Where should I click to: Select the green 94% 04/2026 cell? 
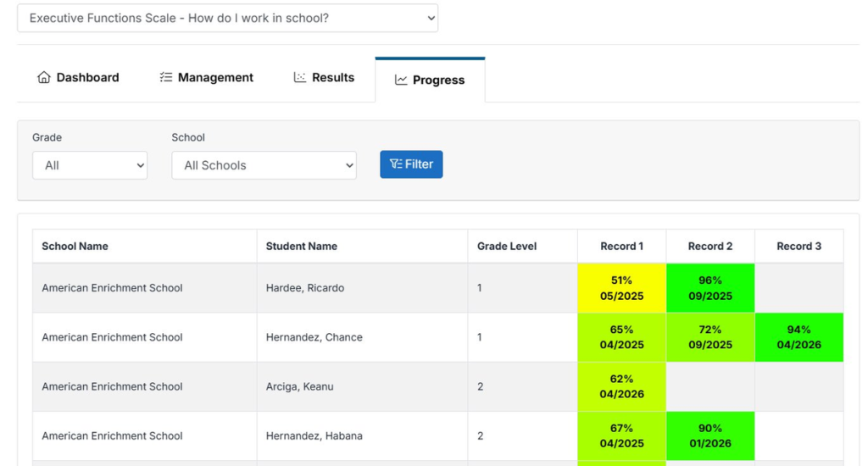798,337
